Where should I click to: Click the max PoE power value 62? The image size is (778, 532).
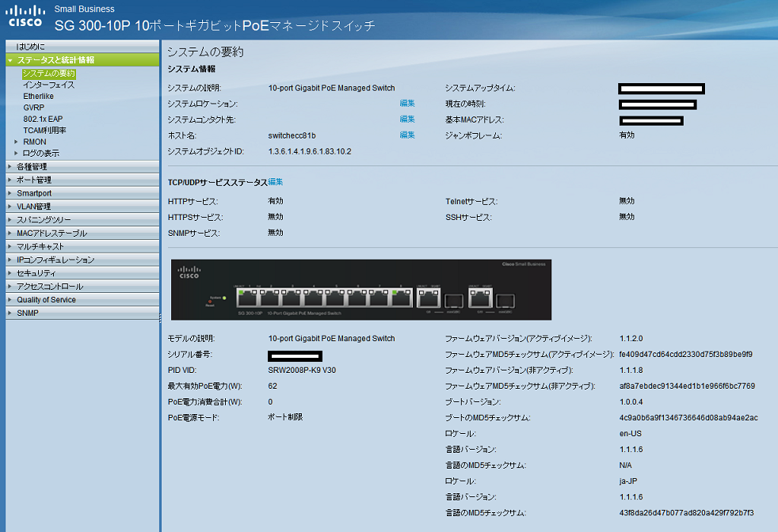coord(273,386)
